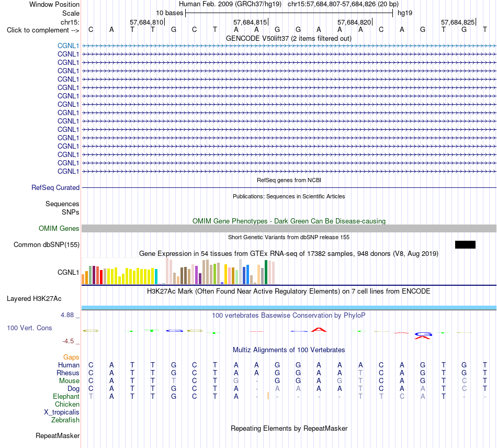
Task: Click the 'Rhesus' alignment row label
Action: (x=68, y=373)
